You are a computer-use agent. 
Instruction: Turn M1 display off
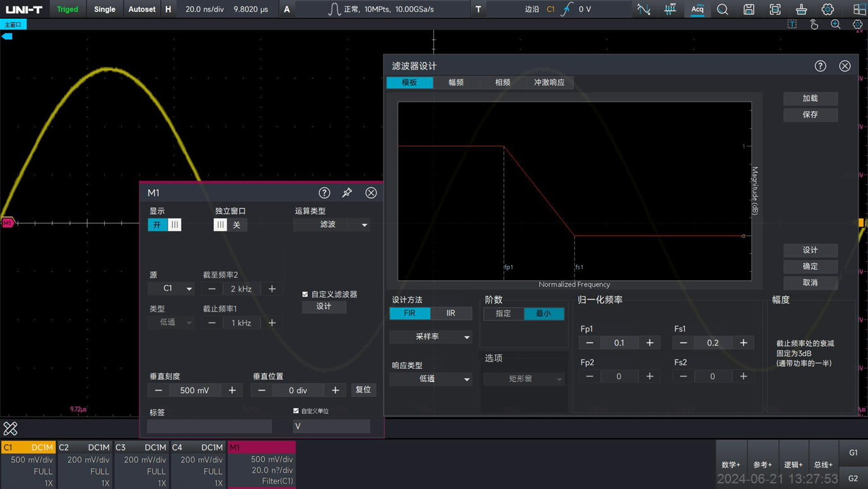tap(175, 225)
